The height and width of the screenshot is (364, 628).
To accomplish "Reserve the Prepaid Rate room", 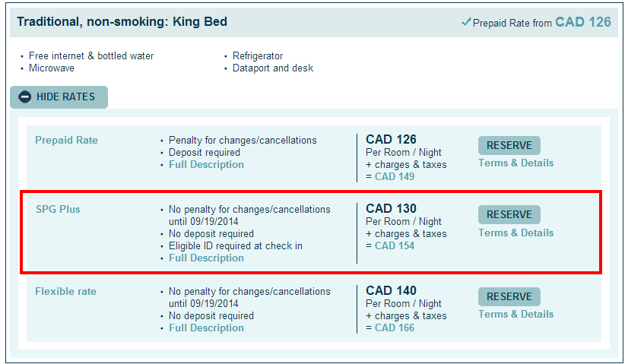I will 509,145.
